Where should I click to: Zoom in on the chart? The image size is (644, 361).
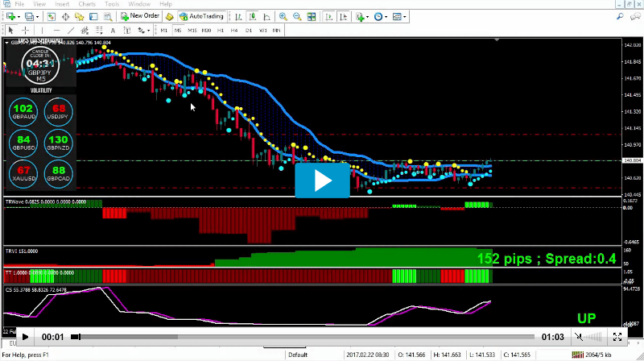point(283,16)
